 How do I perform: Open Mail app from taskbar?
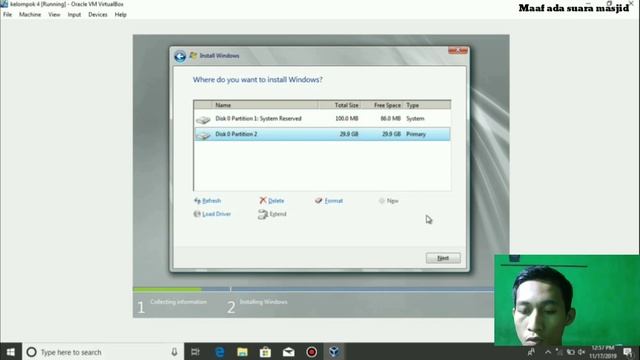[x=289, y=352]
